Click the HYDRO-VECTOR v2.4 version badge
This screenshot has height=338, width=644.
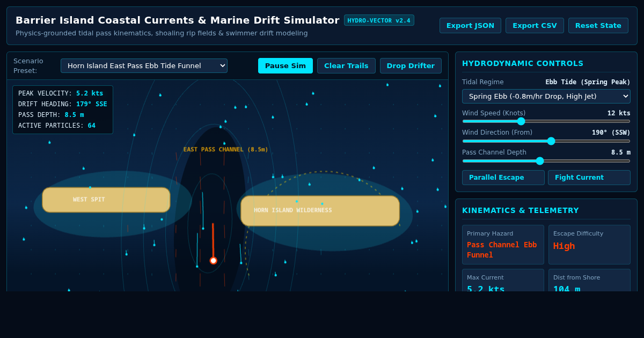click(x=379, y=20)
